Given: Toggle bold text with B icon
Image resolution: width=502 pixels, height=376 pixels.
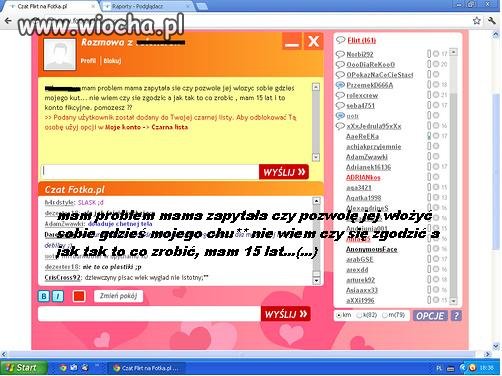Looking at the screenshot, I should pyautogui.click(x=44, y=296).
